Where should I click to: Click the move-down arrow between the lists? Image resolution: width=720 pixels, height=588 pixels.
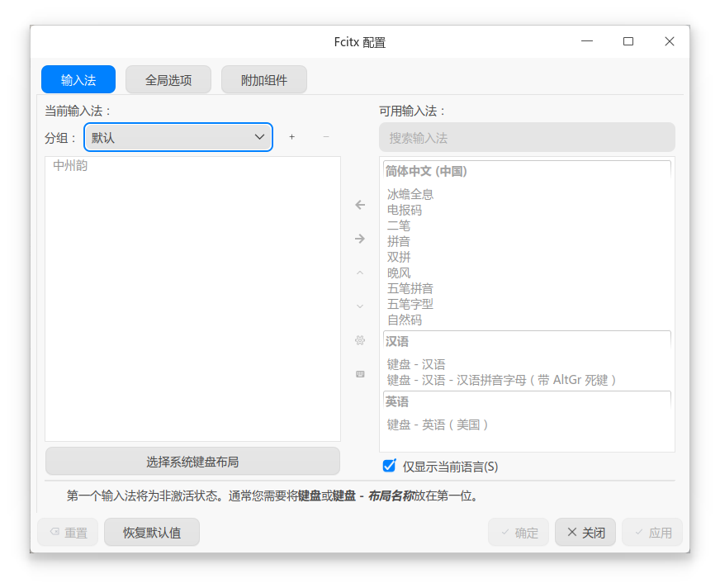[x=360, y=306]
